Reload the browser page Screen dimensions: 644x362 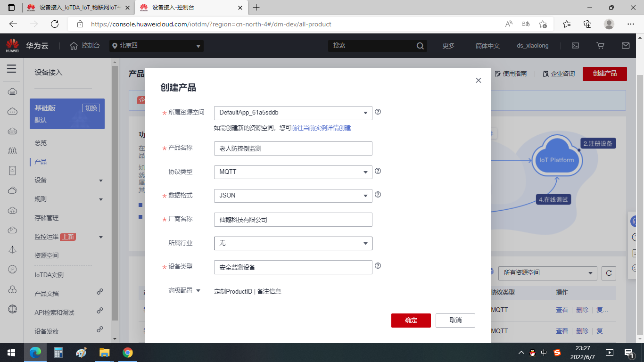pos(55,24)
